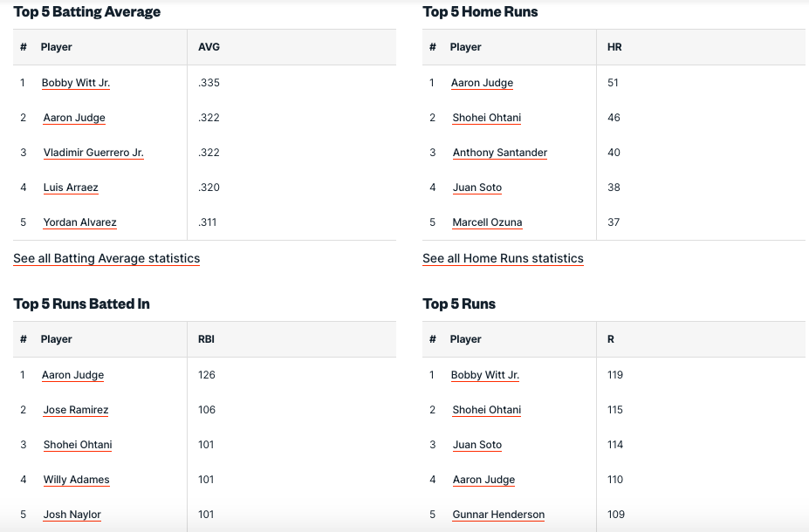Click See all Batting Average statistics
Image resolution: width=809 pixels, height=532 pixels.
pos(106,258)
